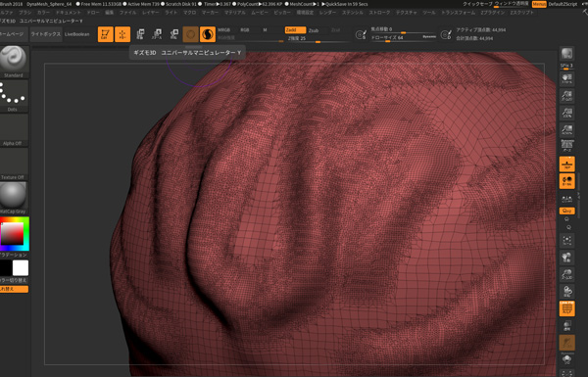Image resolution: width=588 pixels, height=377 pixels.
Task: Click the ライトボックス button
Action: coord(46,34)
